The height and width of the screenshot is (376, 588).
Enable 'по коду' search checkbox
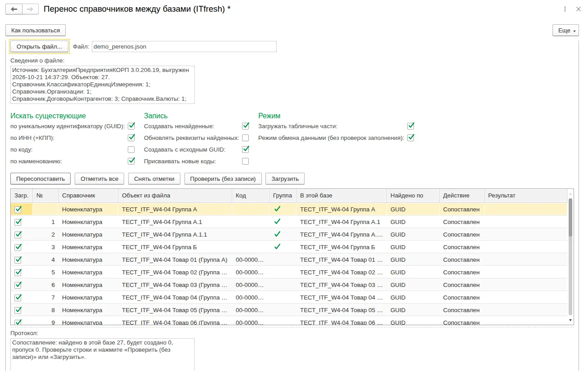[x=131, y=149]
